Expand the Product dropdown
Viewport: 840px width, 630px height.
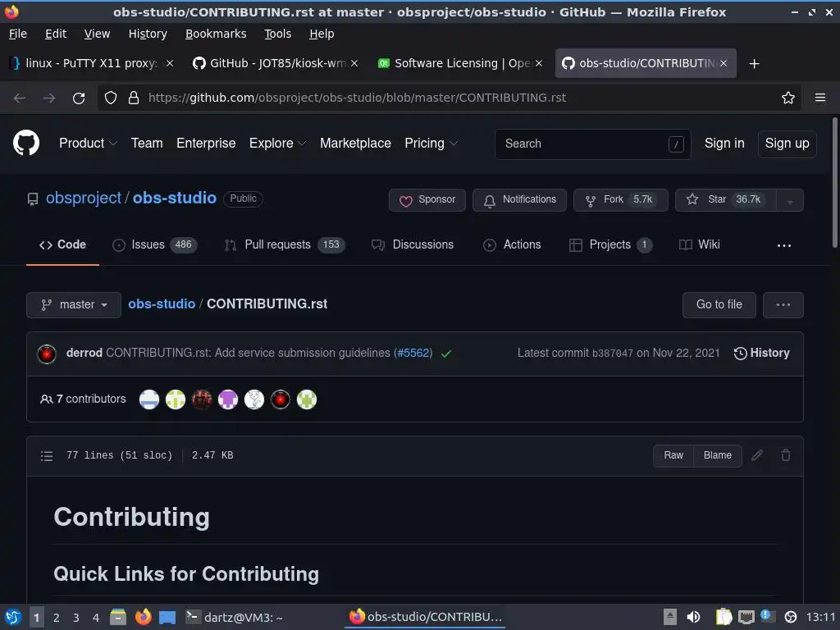pos(88,143)
